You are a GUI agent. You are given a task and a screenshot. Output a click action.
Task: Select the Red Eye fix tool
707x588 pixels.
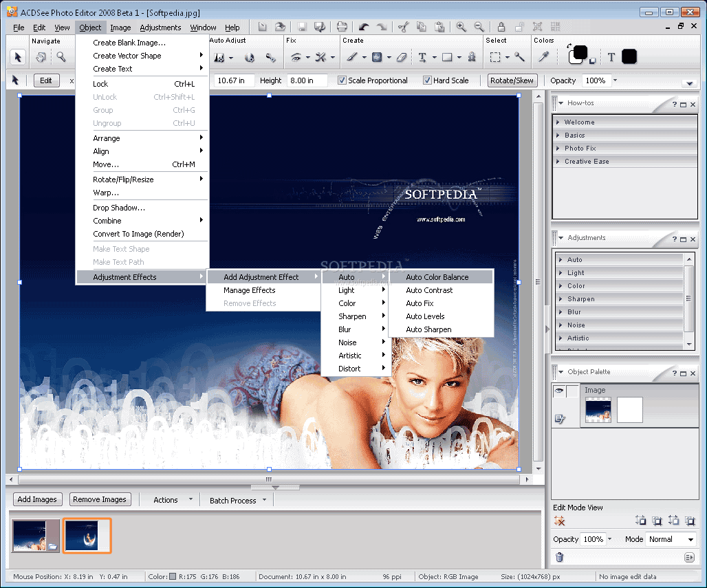[296, 57]
